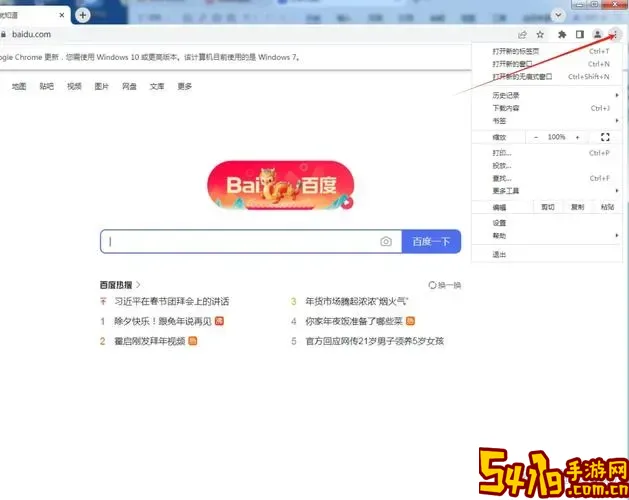Refresh hot list with 换一换

pyautogui.click(x=444, y=285)
